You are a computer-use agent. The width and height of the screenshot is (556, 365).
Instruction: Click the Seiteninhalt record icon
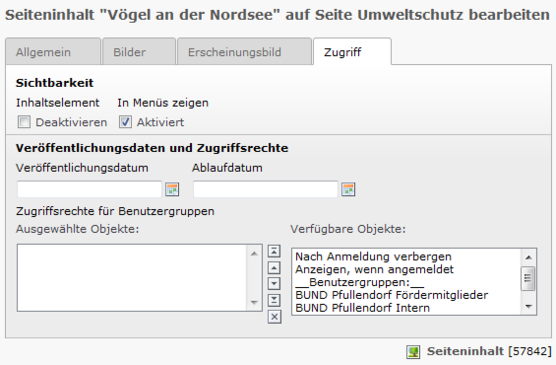point(413,352)
